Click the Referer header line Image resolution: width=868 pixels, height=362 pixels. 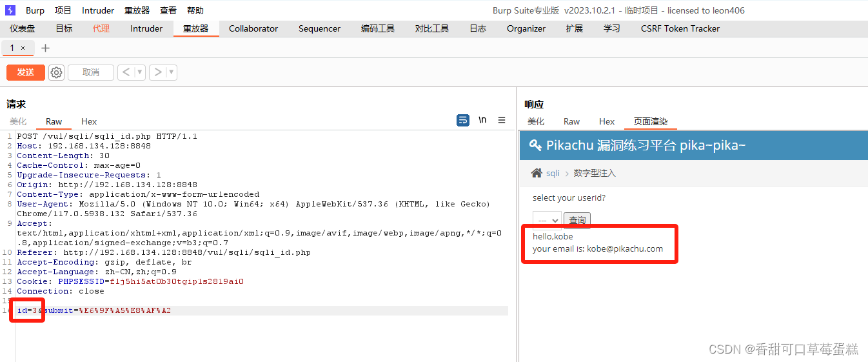point(164,252)
